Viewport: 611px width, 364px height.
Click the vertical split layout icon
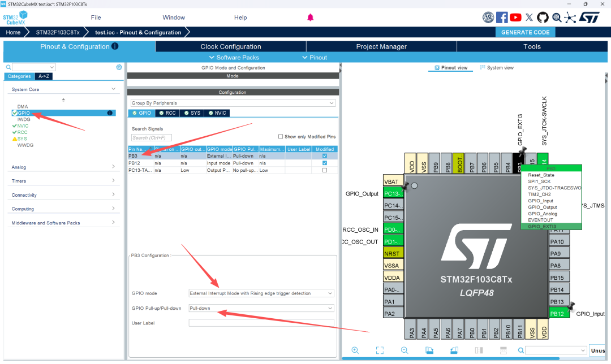(x=479, y=350)
